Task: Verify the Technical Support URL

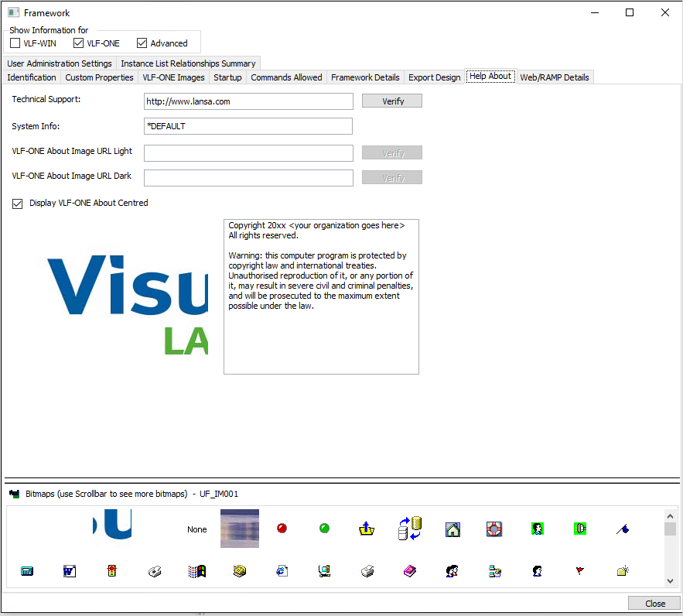Action: pos(392,101)
